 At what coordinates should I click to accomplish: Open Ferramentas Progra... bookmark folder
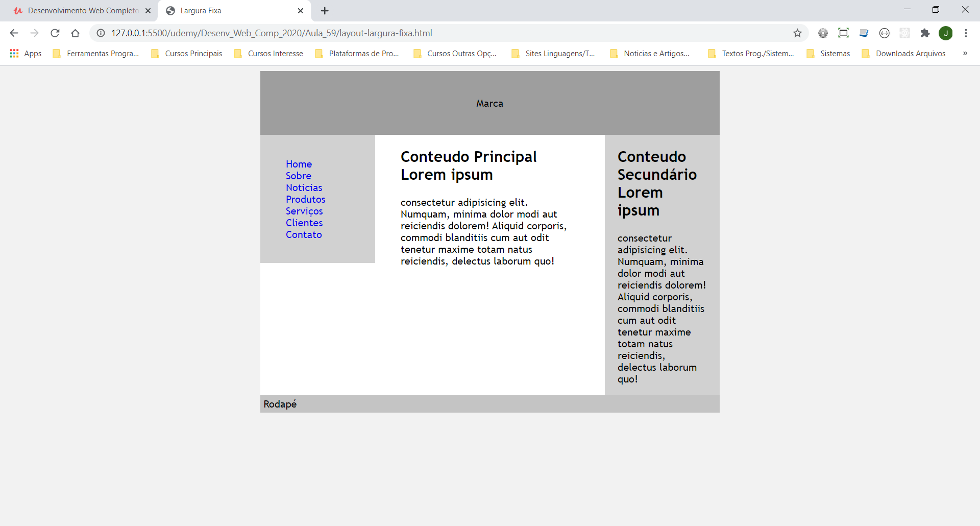(x=96, y=54)
